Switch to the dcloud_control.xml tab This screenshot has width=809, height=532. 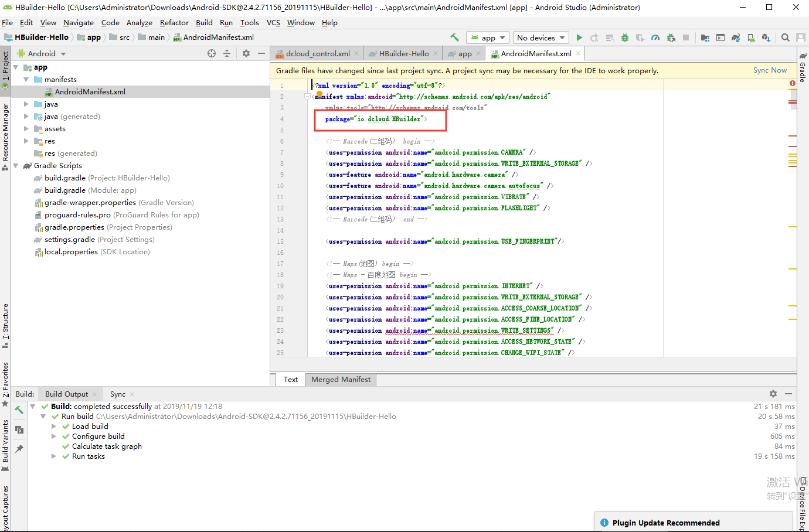coord(317,53)
